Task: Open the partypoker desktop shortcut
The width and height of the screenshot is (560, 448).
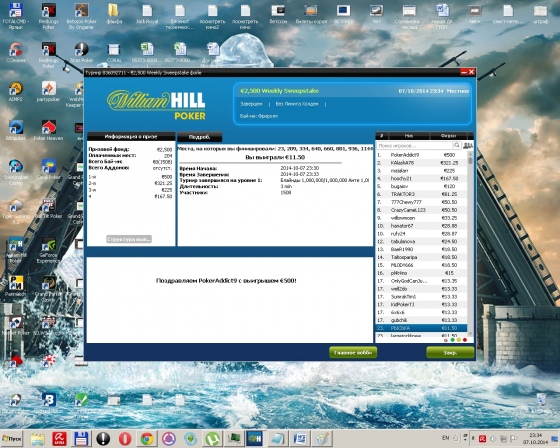Action: [48, 91]
